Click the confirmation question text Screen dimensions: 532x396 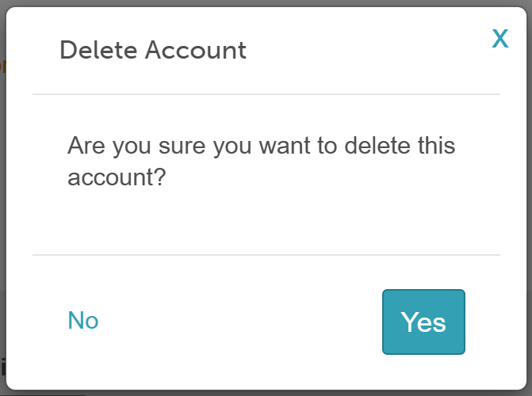(x=262, y=162)
